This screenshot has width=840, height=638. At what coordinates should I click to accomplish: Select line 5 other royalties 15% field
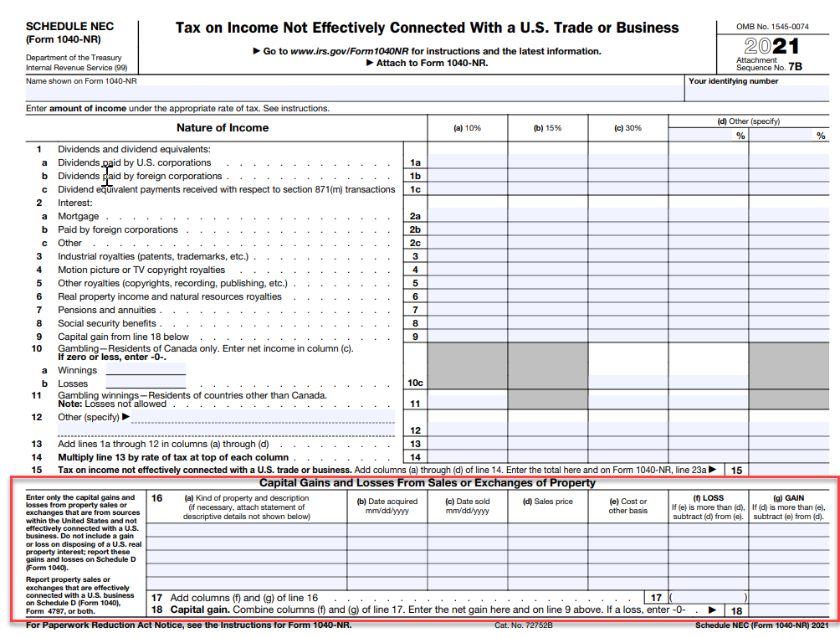(547, 282)
